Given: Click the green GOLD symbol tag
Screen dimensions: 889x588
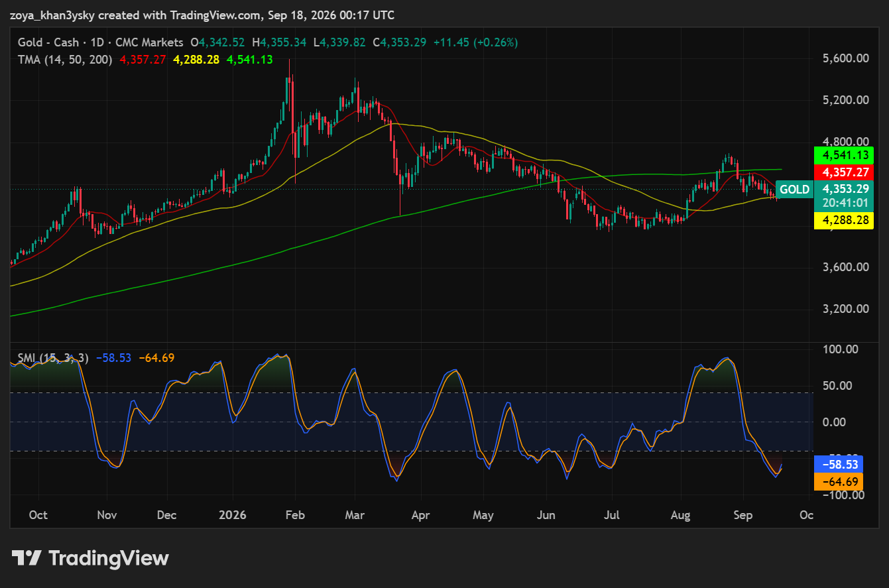Looking at the screenshot, I should click(794, 190).
